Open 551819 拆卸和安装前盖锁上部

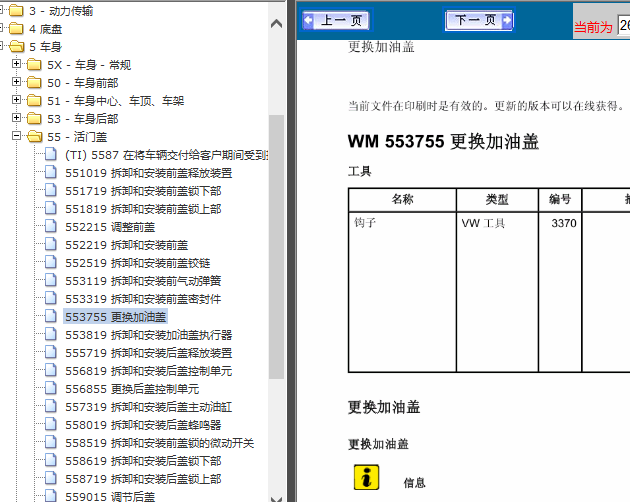click(143, 209)
